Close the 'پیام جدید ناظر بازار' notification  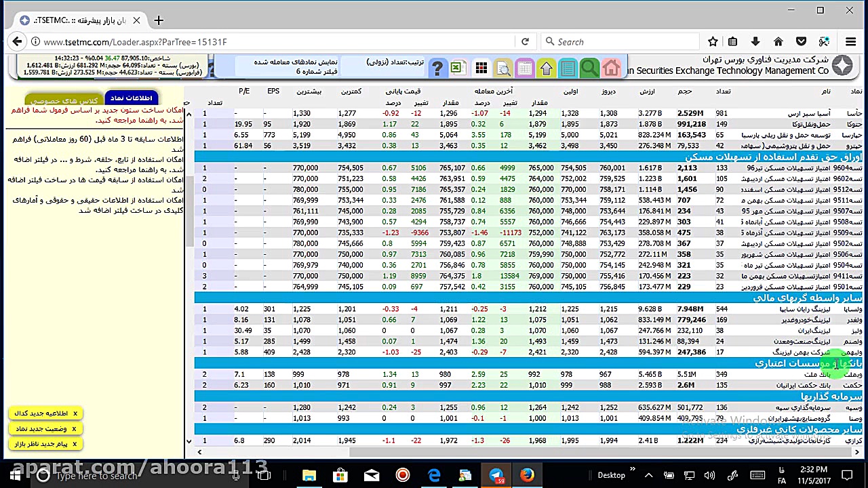pyautogui.click(x=75, y=444)
